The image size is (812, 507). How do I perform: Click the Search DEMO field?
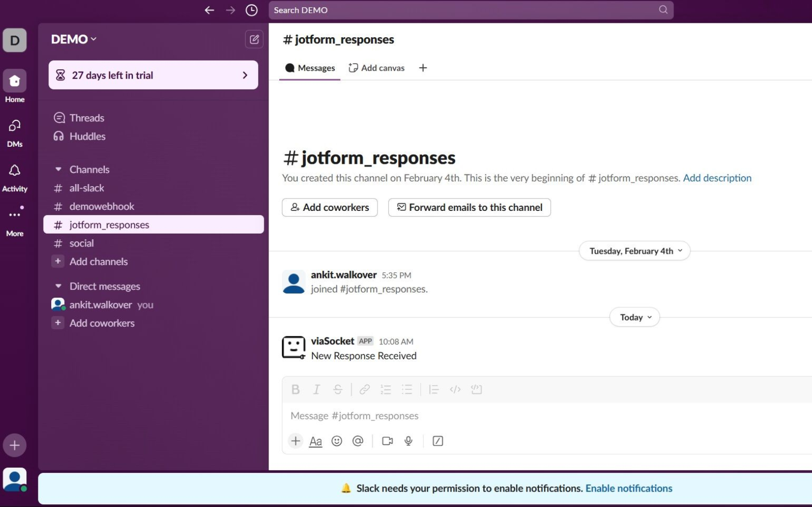[465, 10]
